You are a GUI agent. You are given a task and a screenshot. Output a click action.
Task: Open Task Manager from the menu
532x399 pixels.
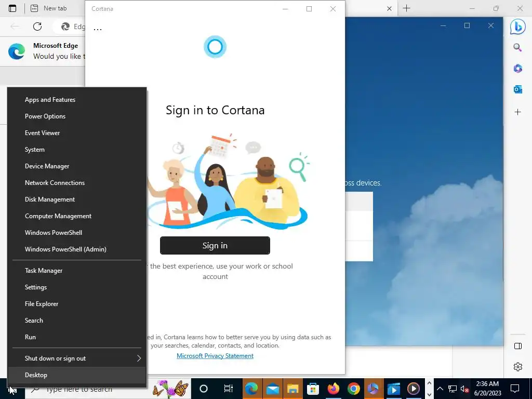pyautogui.click(x=77, y=271)
